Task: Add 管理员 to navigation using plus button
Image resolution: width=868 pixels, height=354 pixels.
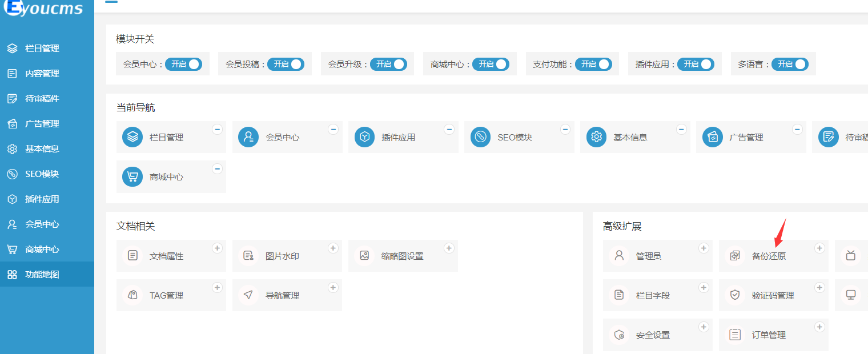Action: (704, 248)
